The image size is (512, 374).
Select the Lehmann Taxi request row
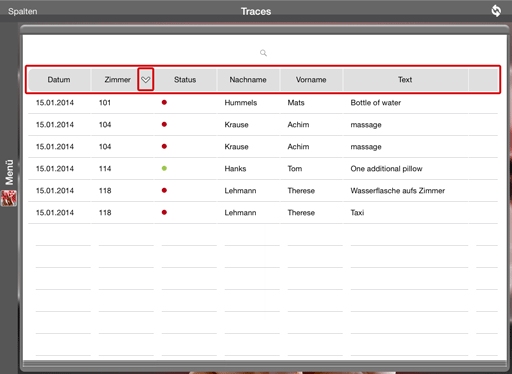(x=263, y=213)
